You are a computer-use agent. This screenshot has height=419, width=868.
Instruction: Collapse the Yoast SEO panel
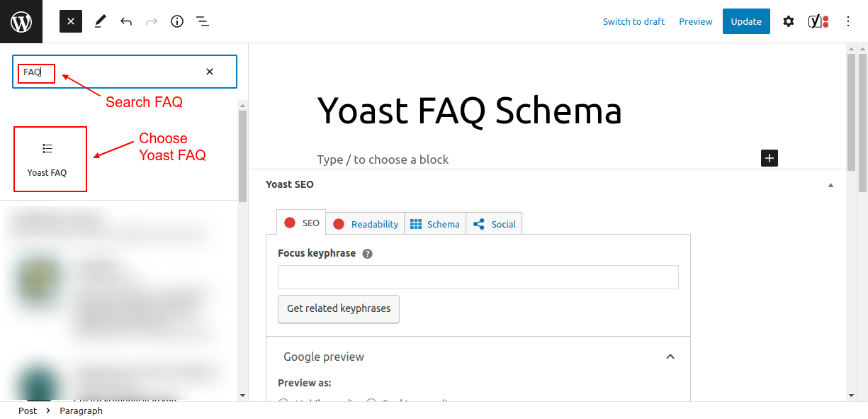pos(830,184)
